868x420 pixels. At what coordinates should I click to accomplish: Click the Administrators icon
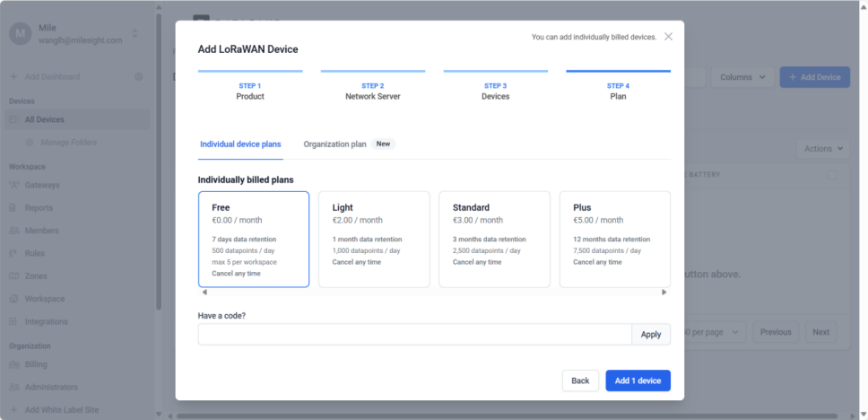click(x=14, y=388)
